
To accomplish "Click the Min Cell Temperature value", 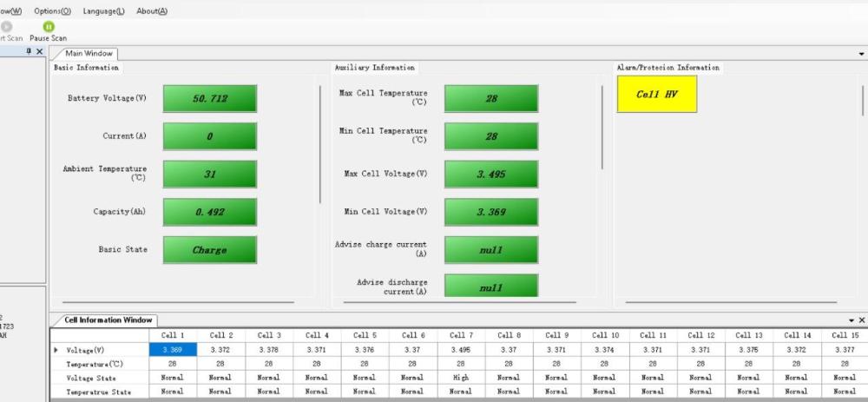I will pyautogui.click(x=491, y=136).
